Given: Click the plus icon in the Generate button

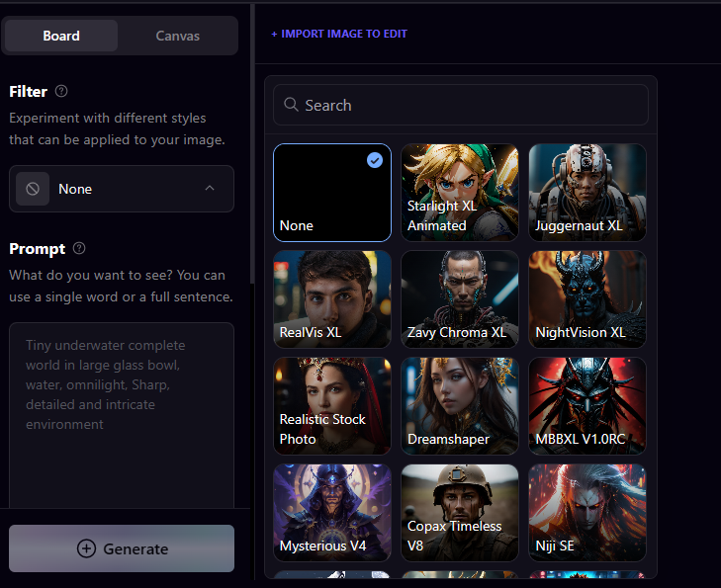Looking at the screenshot, I should [x=86, y=548].
